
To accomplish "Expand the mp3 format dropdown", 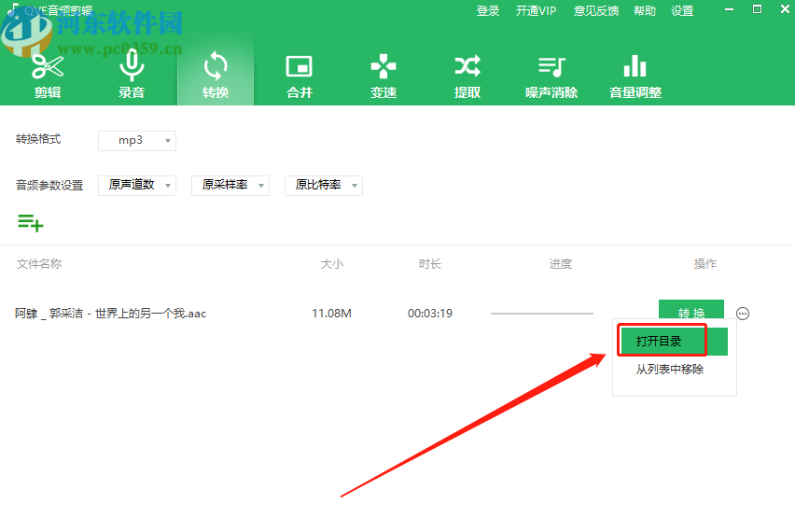I will pos(137,141).
